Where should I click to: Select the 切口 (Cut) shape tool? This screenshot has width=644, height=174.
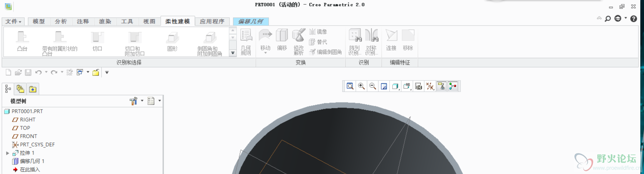[x=97, y=41]
